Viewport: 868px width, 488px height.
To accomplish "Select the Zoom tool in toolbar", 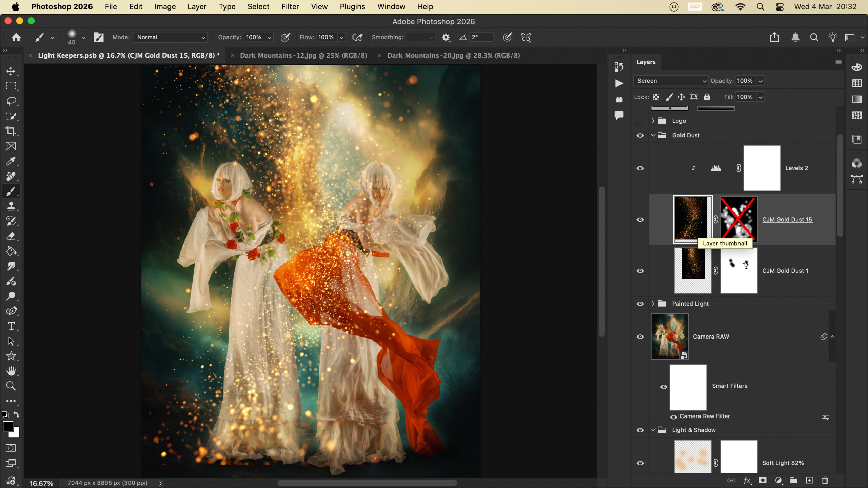I will 11,386.
